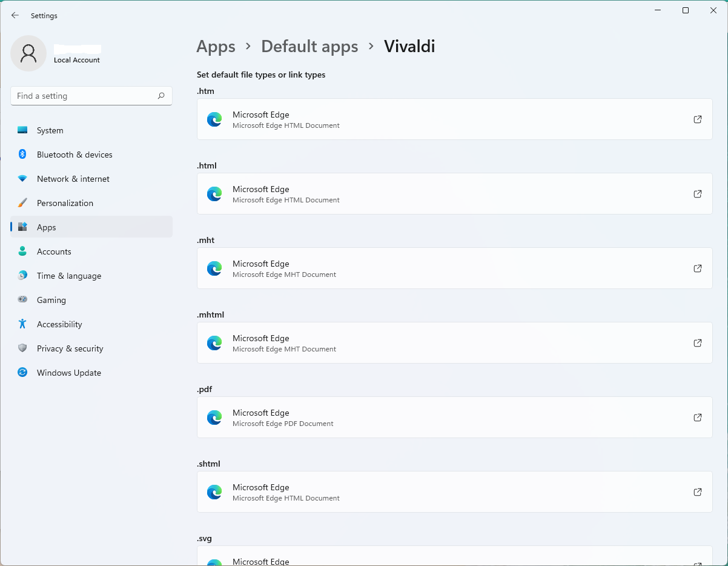Click the search magnifier icon
The image size is (728, 566).
161,96
